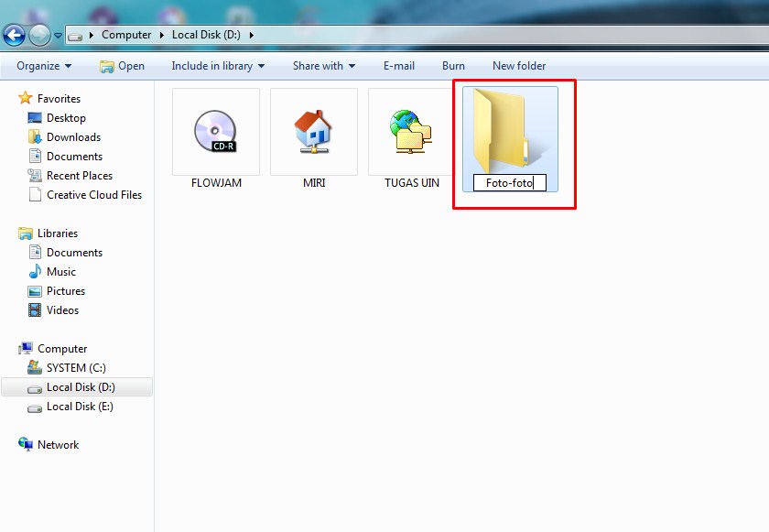769x532 pixels.
Task: Click the Documents icon under Favorites
Action: (35, 156)
